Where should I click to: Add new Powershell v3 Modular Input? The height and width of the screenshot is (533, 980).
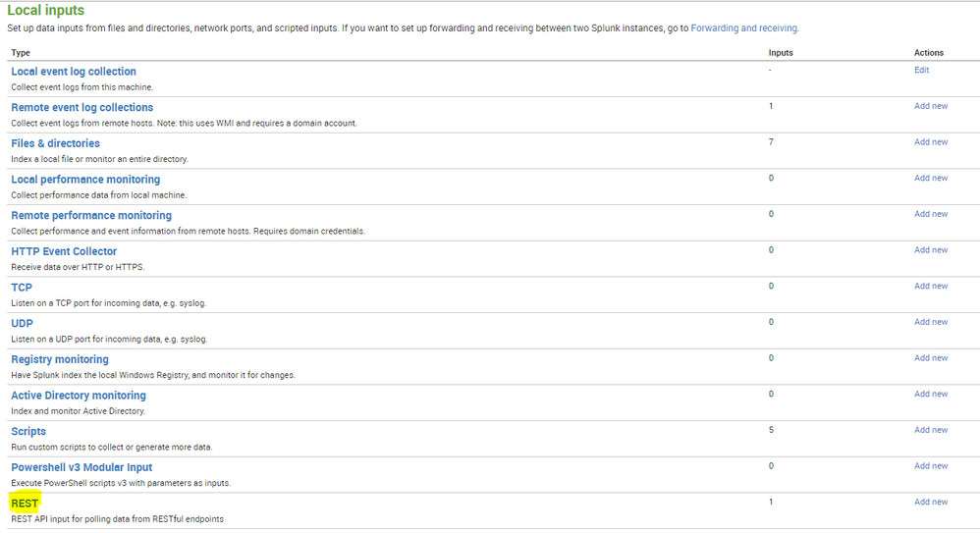(x=930, y=466)
